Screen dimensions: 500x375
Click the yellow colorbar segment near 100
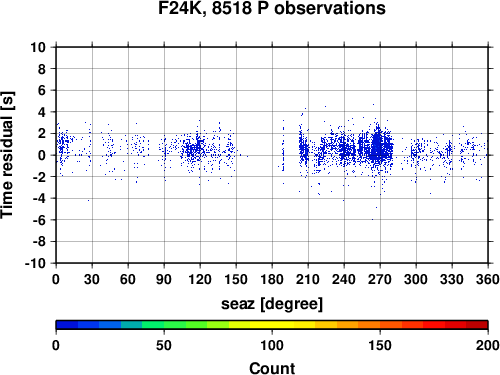pos(272,325)
